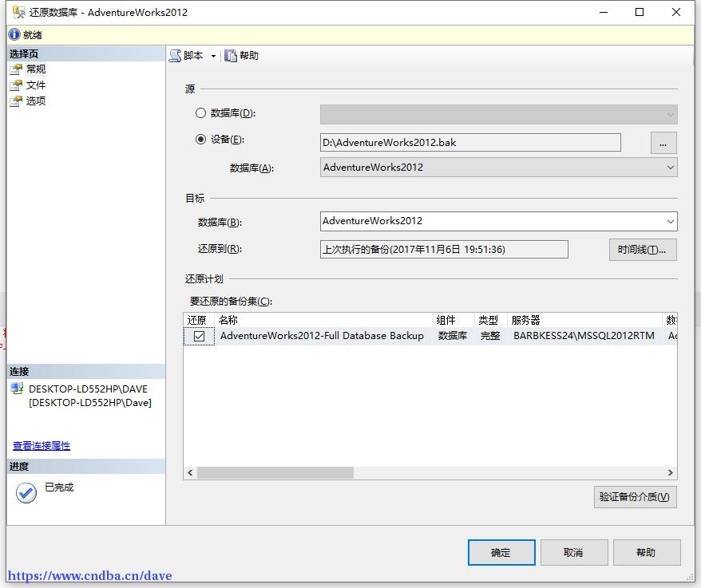Click the 数据库 component cell in backup row

pos(453,336)
